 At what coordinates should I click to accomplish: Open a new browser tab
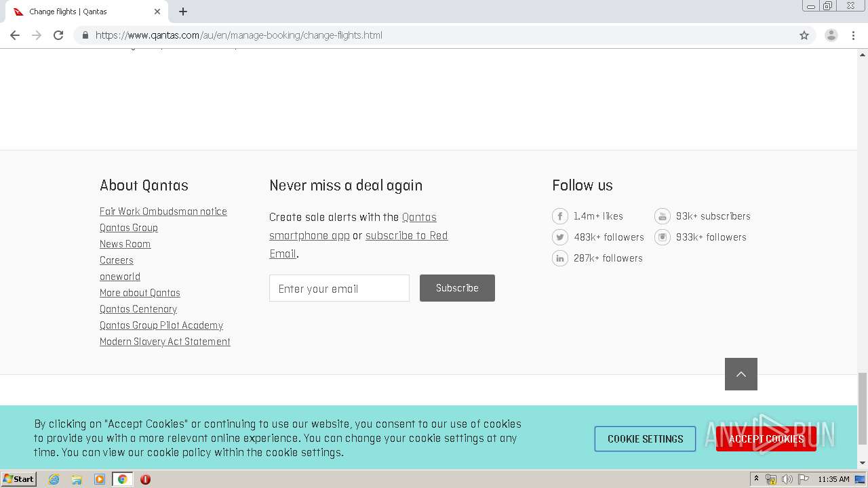click(183, 12)
